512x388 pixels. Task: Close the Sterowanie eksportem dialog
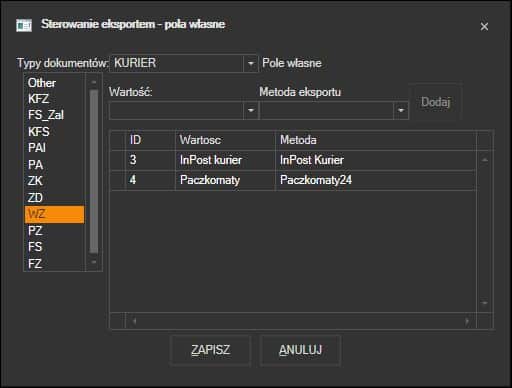coord(484,26)
